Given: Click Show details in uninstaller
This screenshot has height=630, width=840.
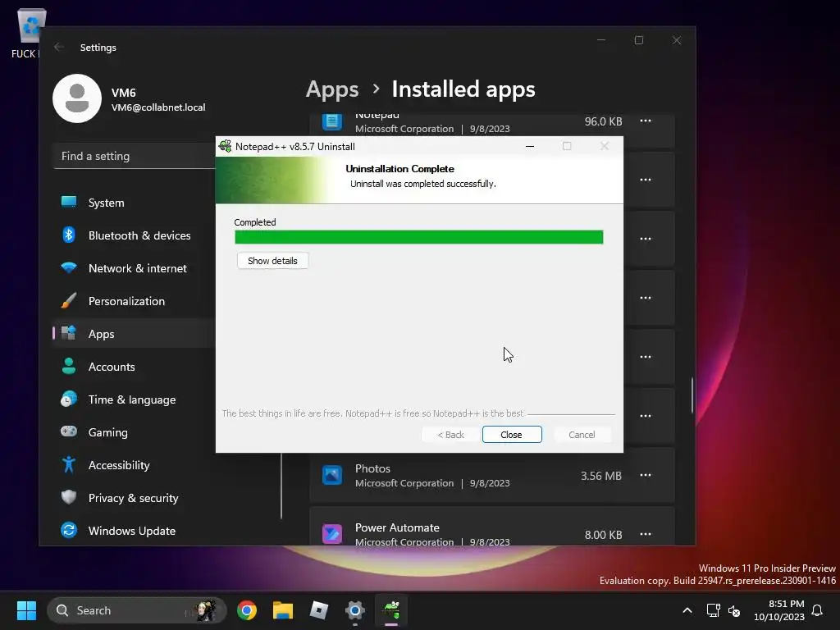Looking at the screenshot, I should pyautogui.click(x=272, y=261).
